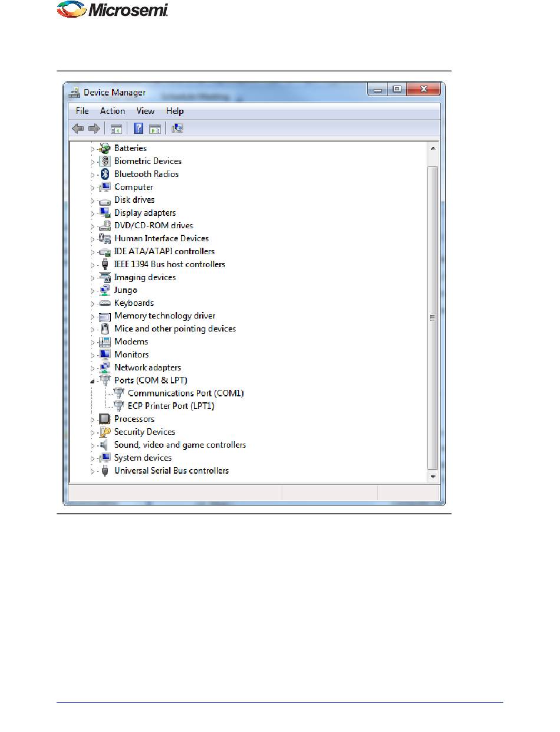The image size is (560, 732).
Task: Click Scan for hardware changes icon
Action: [177, 128]
